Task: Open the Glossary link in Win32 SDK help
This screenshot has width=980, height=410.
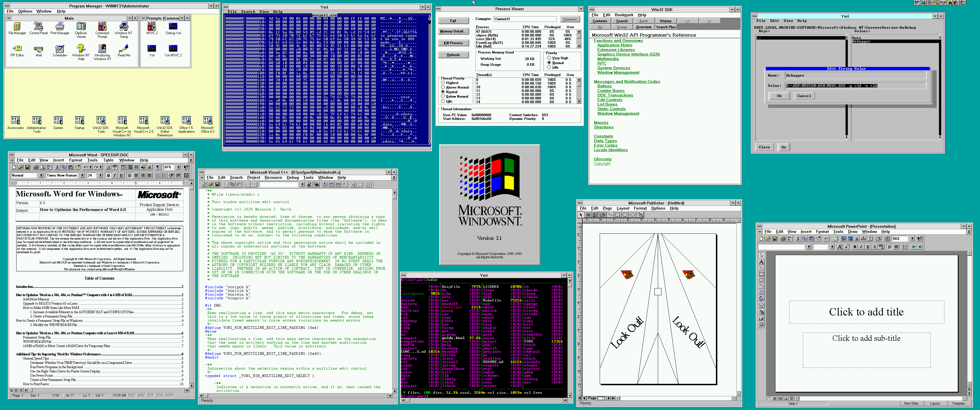Action: click(x=603, y=159)
